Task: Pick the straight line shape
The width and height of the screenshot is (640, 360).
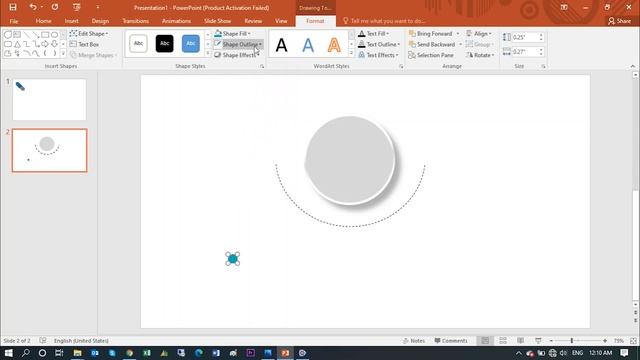Action: coord(27,35)
